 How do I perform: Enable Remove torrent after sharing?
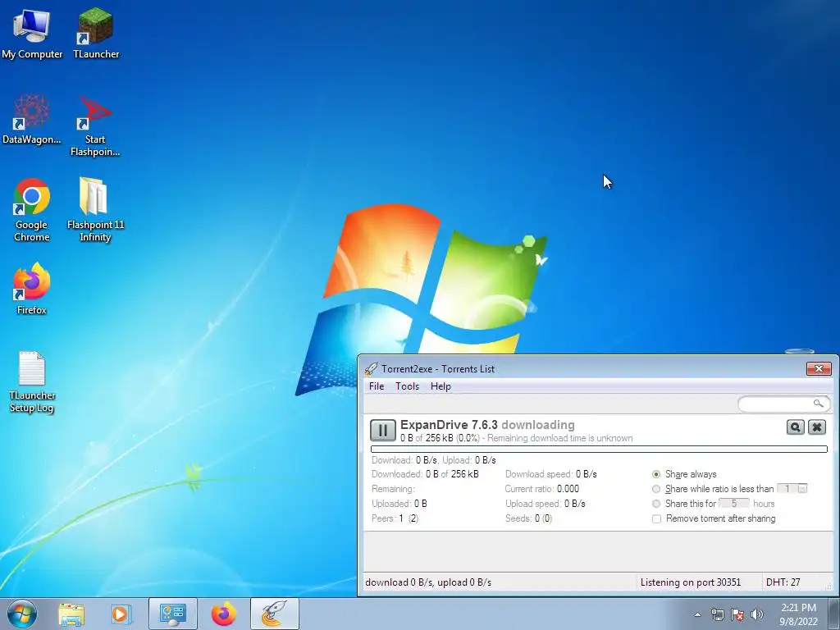[x=656, y=518]
